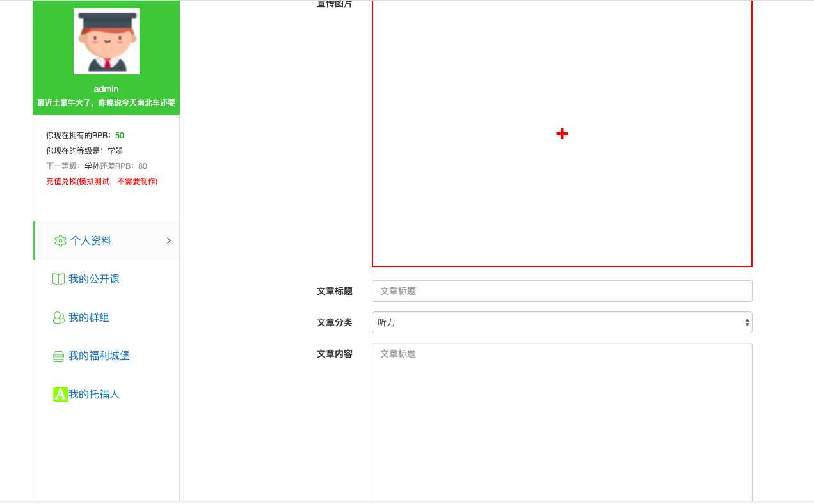Go to 我的群组 page
The image size is (814, 504).
coord(89,317)
